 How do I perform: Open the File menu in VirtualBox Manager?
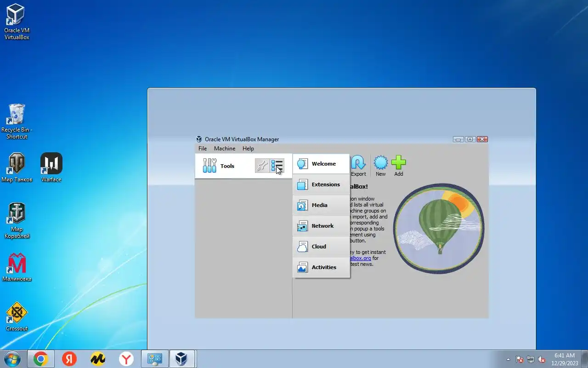[x=203, y=149]
